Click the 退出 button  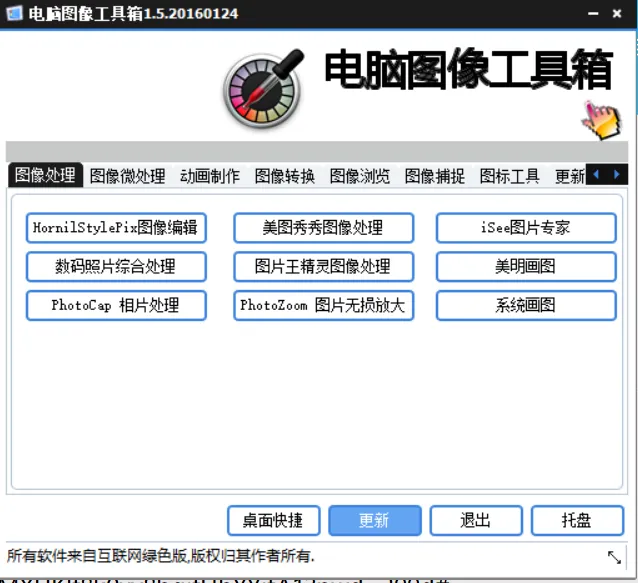(476, 520)
